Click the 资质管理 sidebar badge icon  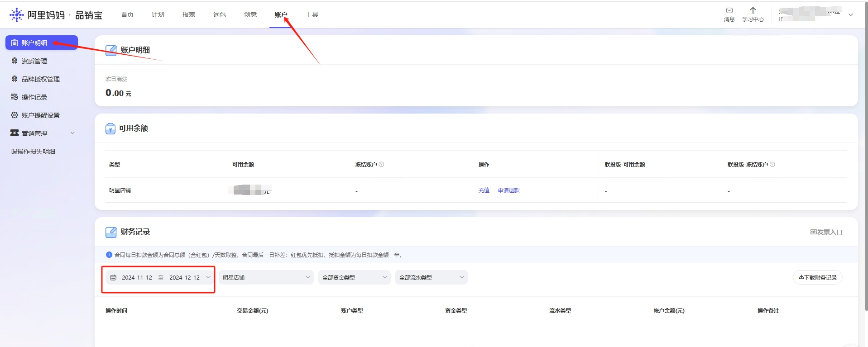click(14, 61)
